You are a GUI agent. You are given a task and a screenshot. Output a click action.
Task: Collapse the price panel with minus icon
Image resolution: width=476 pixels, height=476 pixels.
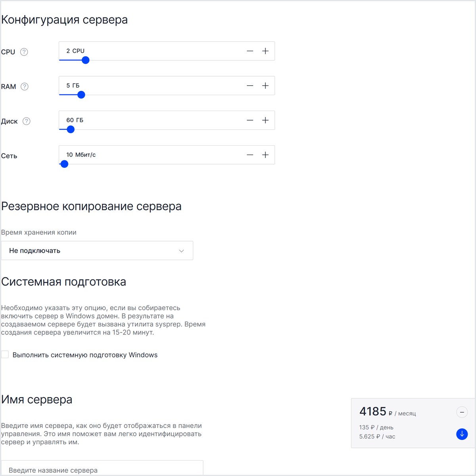tap(462, 413)
